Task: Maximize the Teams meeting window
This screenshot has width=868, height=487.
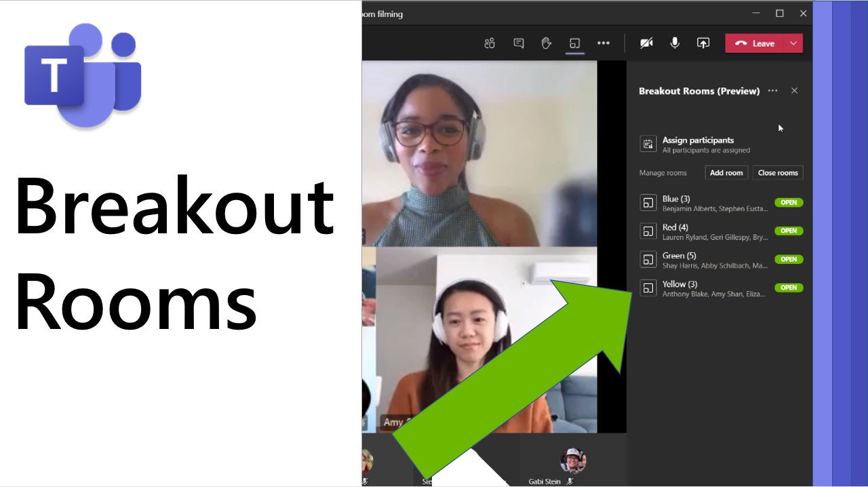Action: point(780,13)
